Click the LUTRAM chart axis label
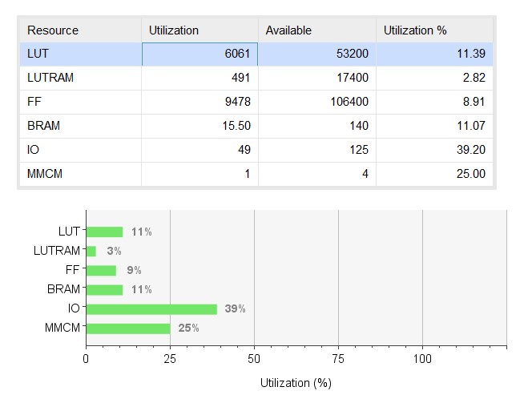The width and height of the screenshot is (532, 399). click(x=57, y=251)
